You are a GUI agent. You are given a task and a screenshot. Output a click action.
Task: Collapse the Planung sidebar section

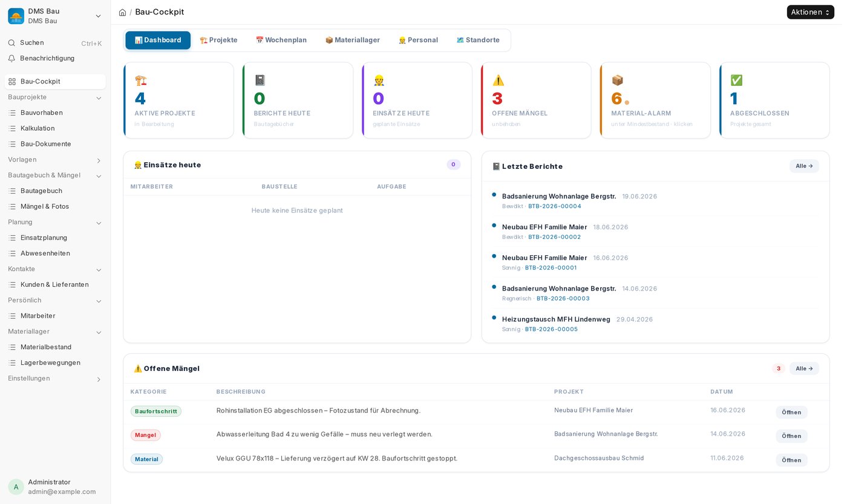pos(99,223)
